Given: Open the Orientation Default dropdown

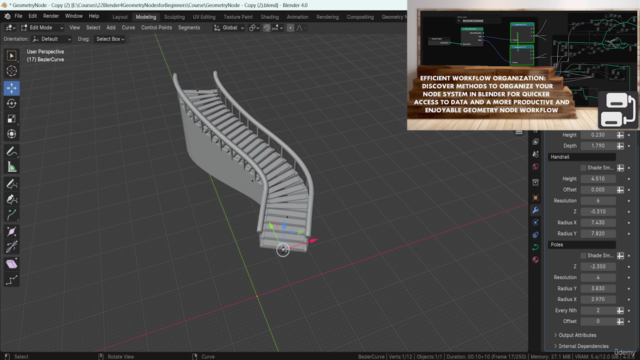Looking at the screenshot, I should [52, 39].
